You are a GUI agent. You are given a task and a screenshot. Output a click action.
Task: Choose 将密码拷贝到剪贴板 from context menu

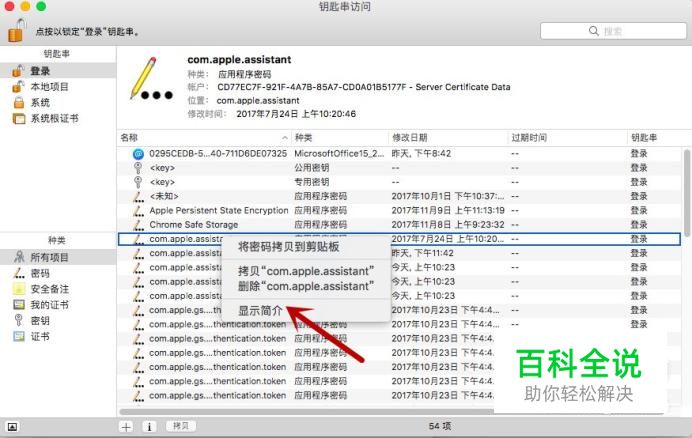[306, 246]
